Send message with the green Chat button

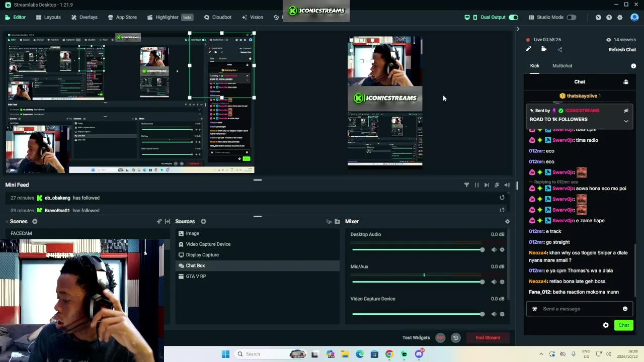pos(624,325)
